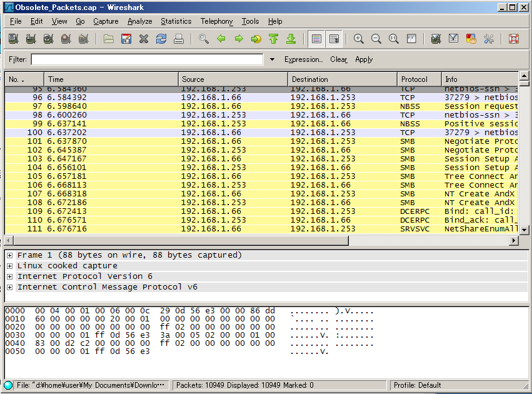This screenshot has width=532, height=394.
Task: Jump to first packet icon
Action: click(x=273, y=39)
